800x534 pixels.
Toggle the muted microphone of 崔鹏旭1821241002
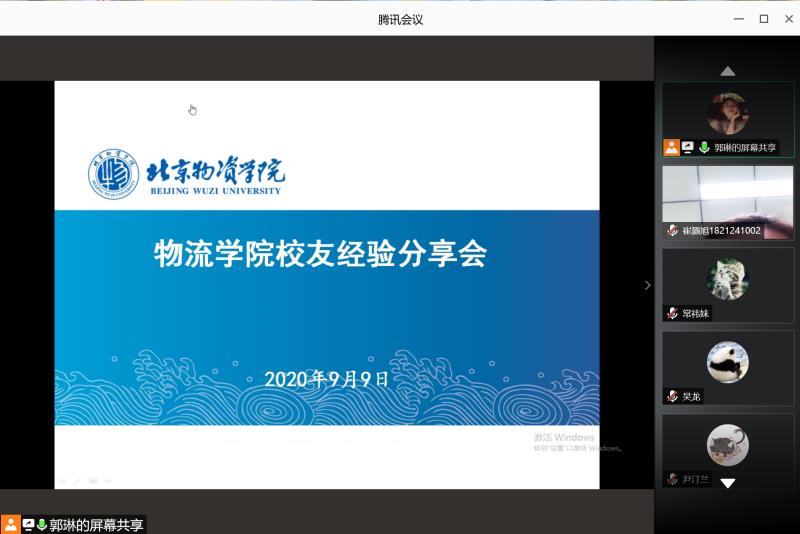(673, 230)
